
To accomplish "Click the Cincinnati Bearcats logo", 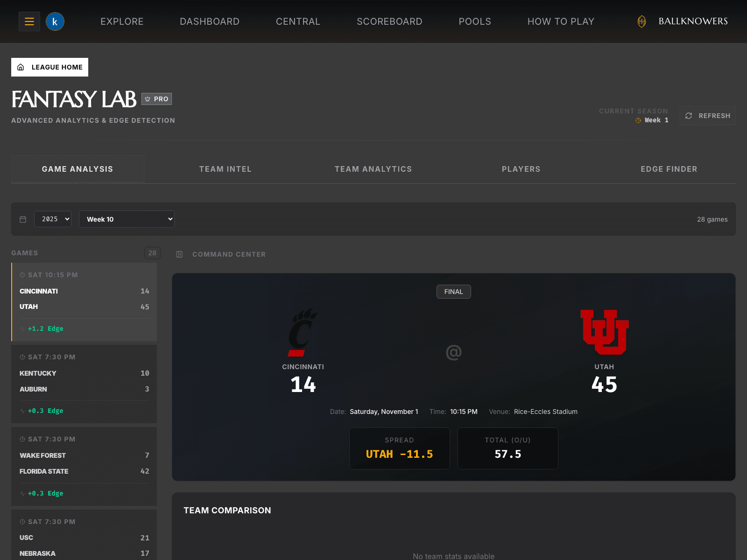I will point(303,332).
